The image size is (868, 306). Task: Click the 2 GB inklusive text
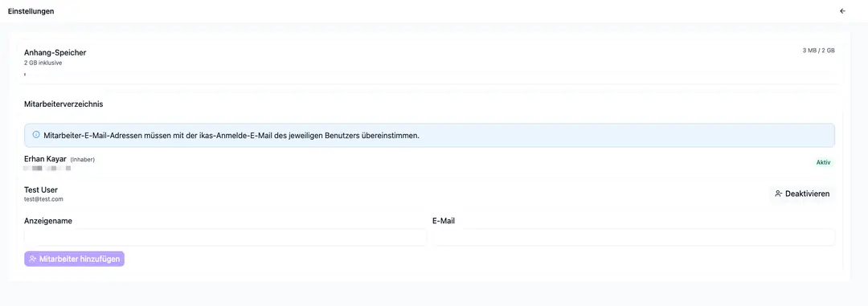click(x=43, y=63)
